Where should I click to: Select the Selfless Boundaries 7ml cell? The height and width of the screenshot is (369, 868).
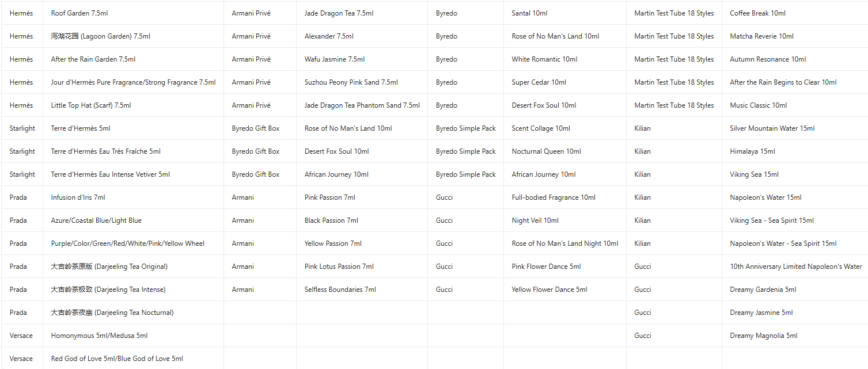pos(340,290)
